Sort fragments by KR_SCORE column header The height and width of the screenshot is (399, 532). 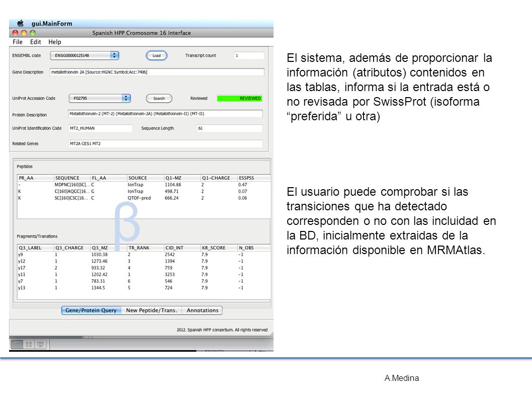(x=219, y=248)
